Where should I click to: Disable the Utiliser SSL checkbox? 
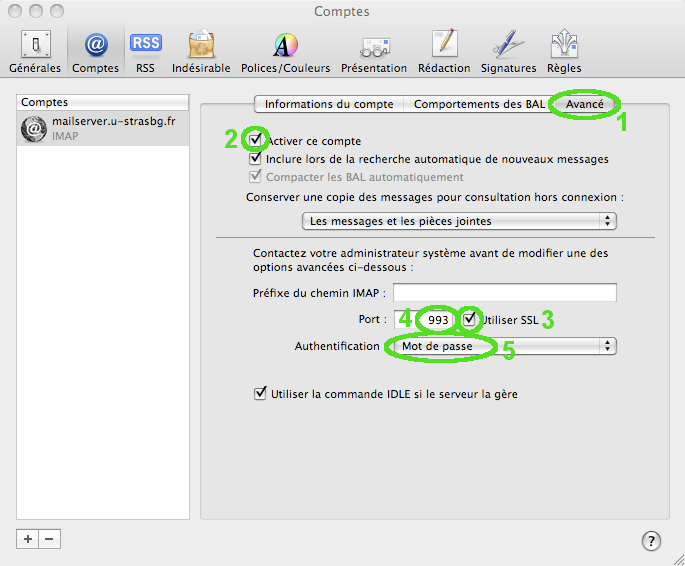click(471, 319)
